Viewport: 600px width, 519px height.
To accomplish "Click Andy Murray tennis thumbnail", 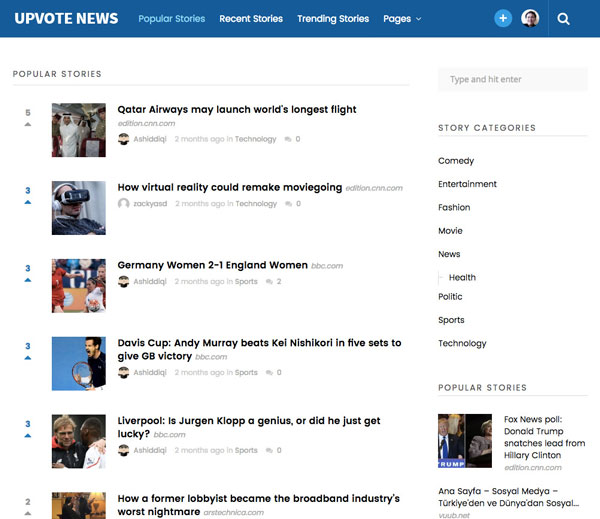I will coord(79,363).
